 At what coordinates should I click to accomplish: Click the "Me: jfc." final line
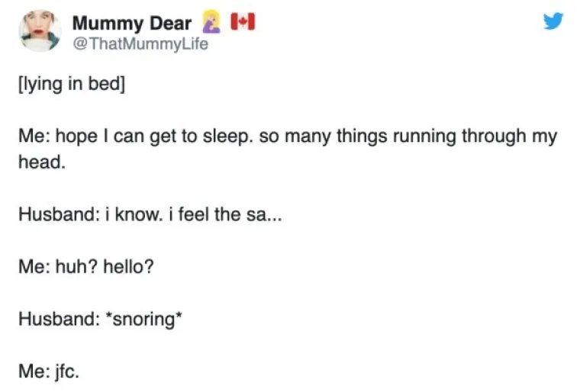[48, 372]
